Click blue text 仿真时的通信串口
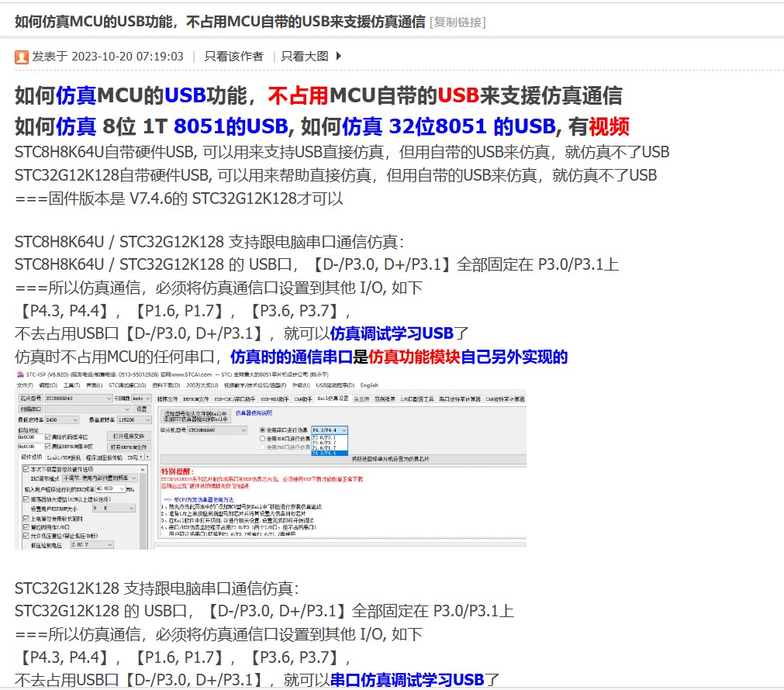The height and width of the screenshot is (690, 784). tap(292, 357)
